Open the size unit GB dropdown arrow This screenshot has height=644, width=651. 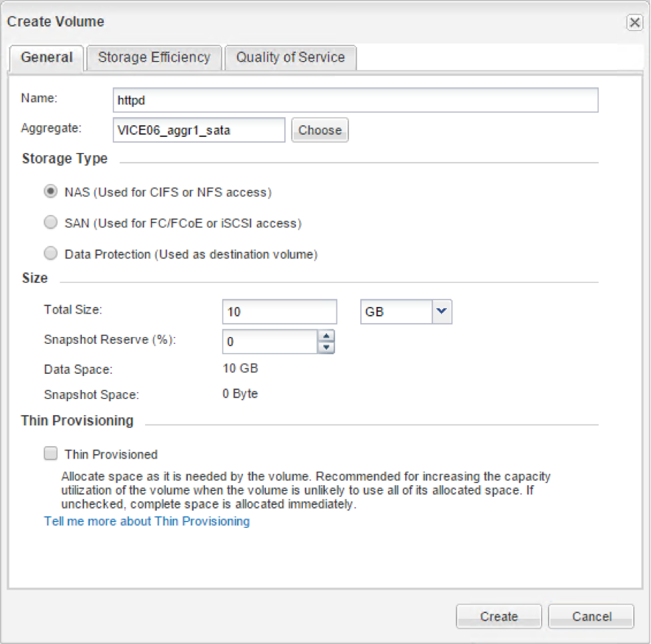441,311
